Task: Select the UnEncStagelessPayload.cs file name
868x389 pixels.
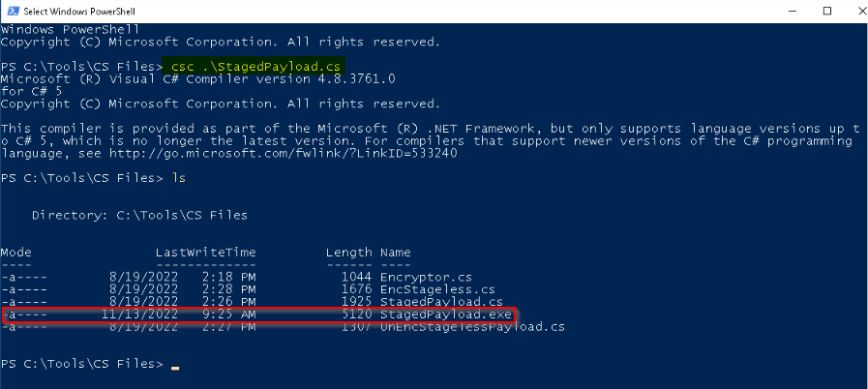Action: click(x=472, y=327)
